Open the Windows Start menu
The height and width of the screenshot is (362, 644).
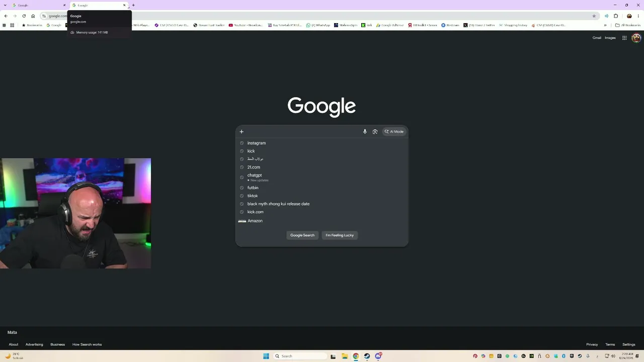(266, 356)
